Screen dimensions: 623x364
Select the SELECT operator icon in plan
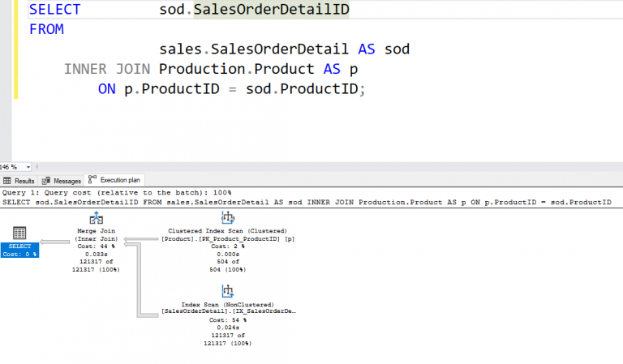pyautogui.click(x=19, y=233)
